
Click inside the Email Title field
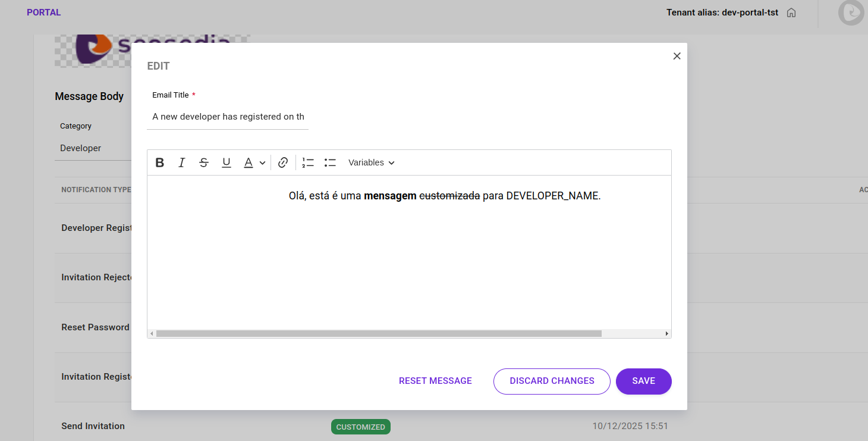[x=228, y=117]
